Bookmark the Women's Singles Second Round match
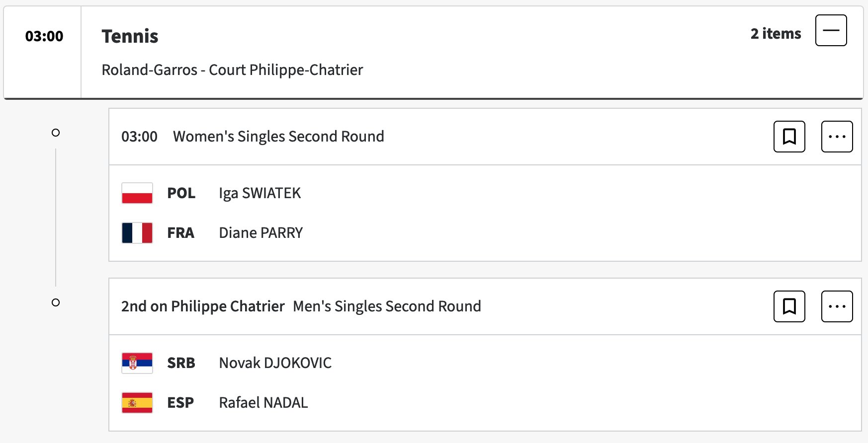 point(789,137)
